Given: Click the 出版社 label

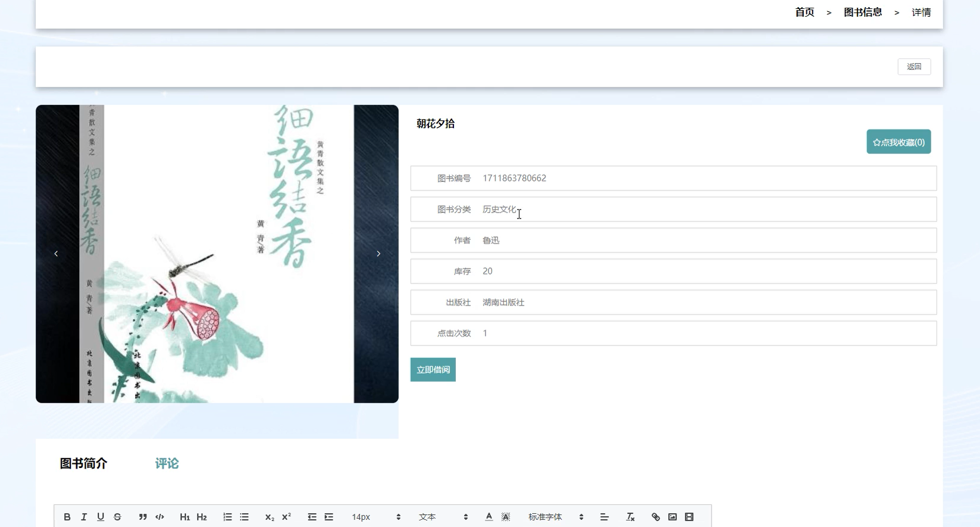Looking at the screenshot, I should pyautogui.click(x=458, y=303).
